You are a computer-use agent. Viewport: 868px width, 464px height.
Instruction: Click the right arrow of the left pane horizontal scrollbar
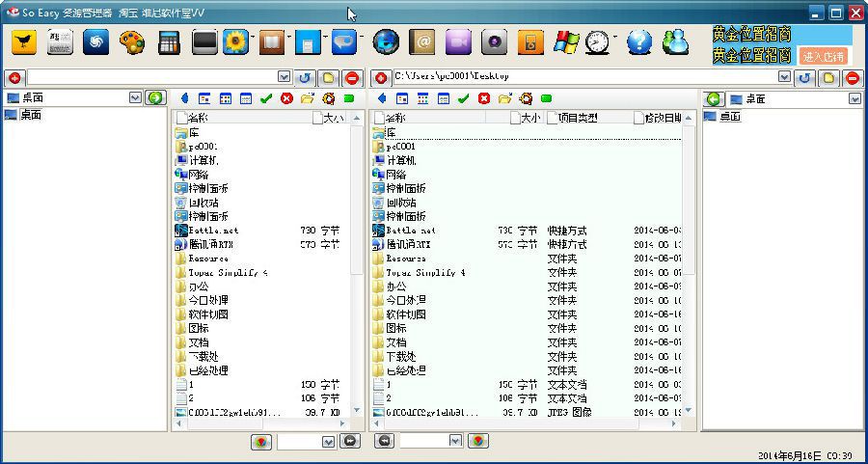(343, 424)
